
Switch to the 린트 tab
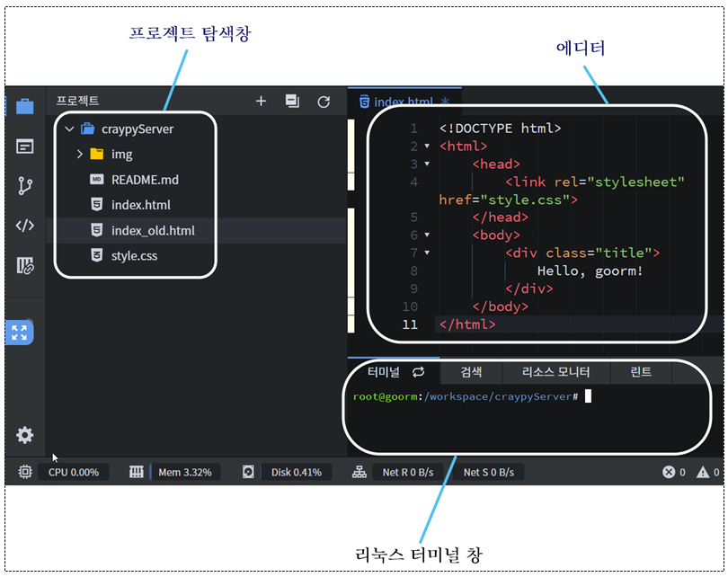(641, 372)
